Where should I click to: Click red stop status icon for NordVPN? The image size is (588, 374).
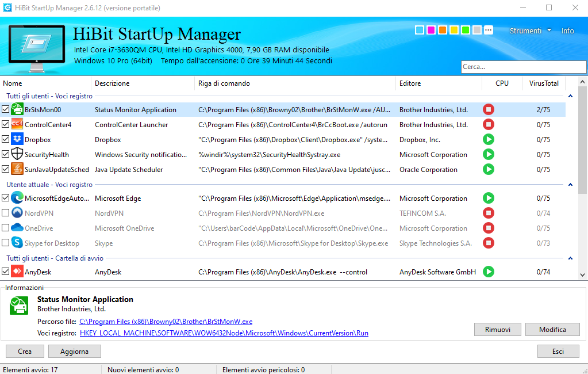tap(488, 213)
